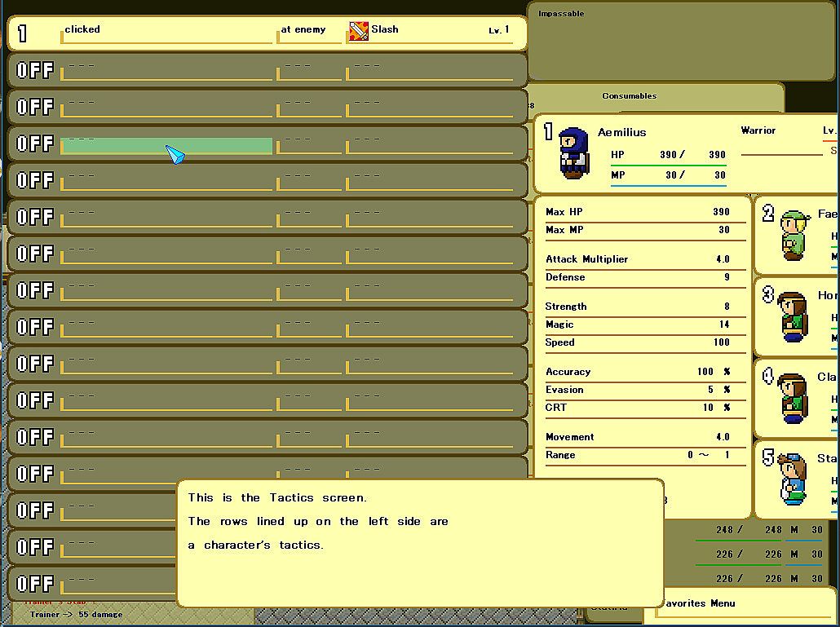
Task: Click the Impassable info panel label
Action: coord(561,13)
